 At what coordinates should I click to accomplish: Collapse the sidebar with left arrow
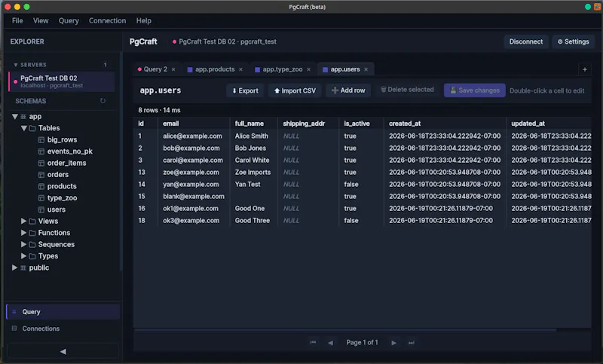pyautogui.click(x=63, y=351)
